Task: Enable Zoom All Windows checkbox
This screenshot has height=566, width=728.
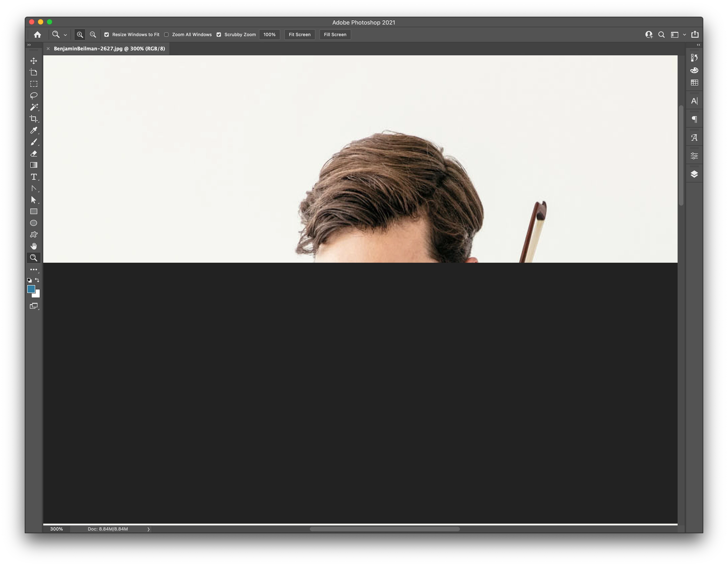Action: (166, 35)
